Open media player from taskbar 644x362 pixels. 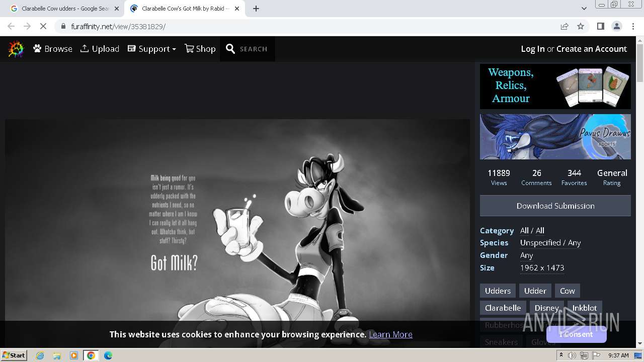[74, 355]
